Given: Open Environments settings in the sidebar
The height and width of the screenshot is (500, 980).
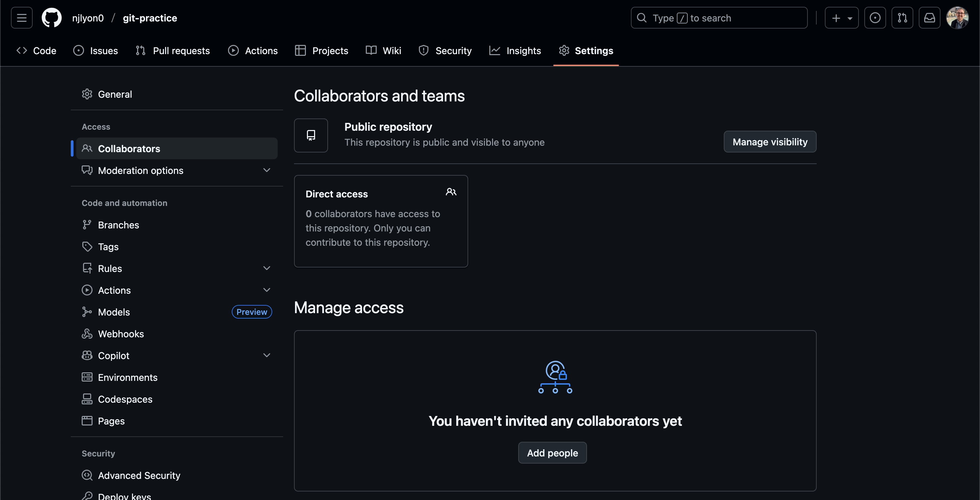Looking at the screenshot, I should coord(128,377).
